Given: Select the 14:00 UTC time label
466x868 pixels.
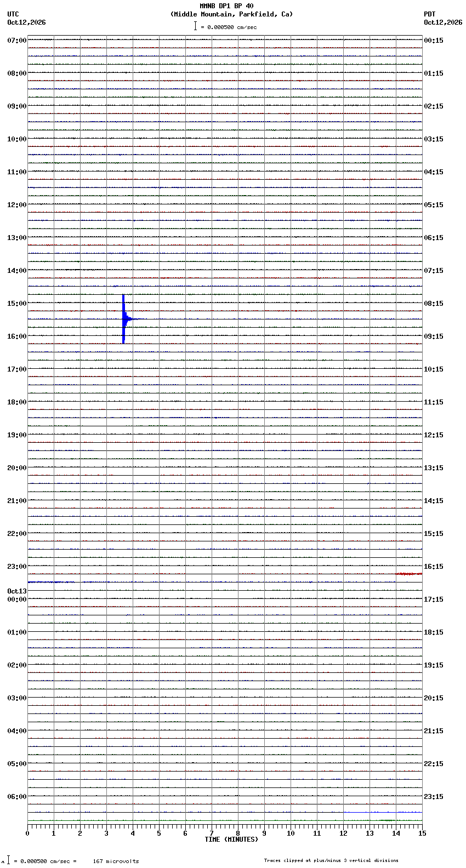Looking at the screenshot, I should pos(17,271).
